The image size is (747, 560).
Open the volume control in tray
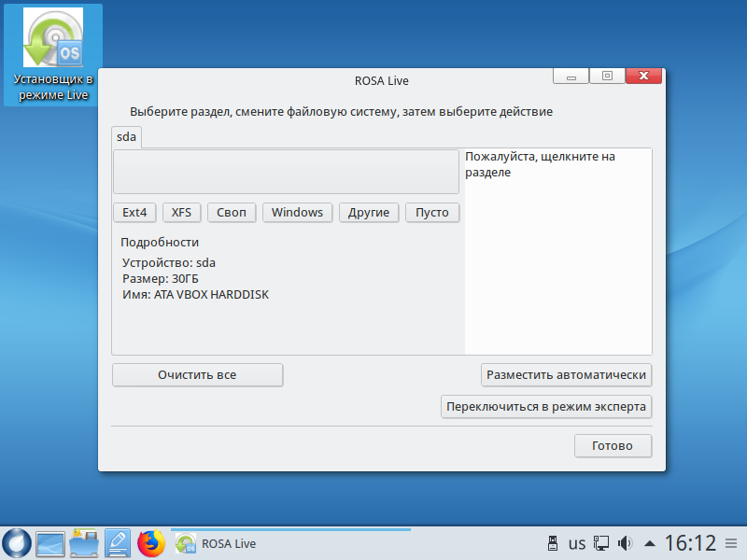click(626, 543)
